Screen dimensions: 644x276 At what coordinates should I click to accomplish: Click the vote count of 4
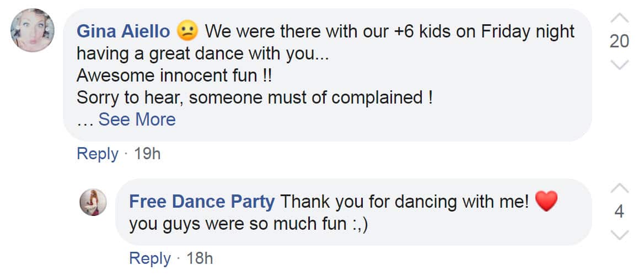[x=620, y=212]
